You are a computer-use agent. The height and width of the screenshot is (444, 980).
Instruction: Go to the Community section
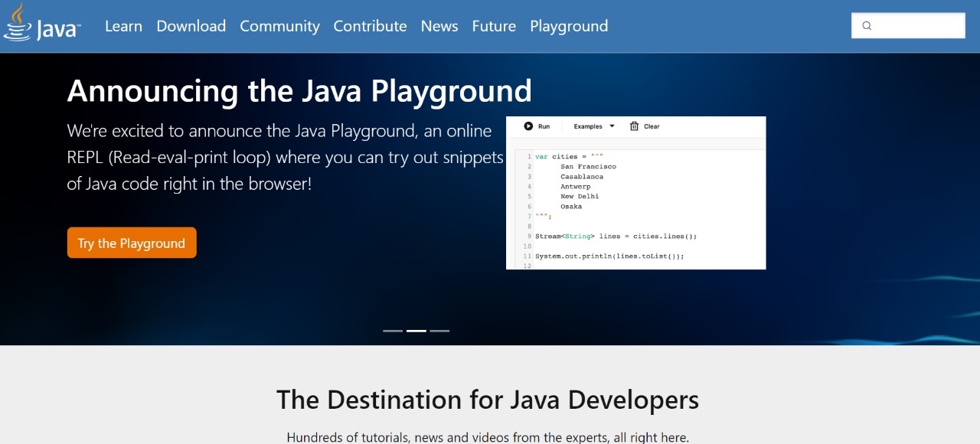[x=279, y=26]
